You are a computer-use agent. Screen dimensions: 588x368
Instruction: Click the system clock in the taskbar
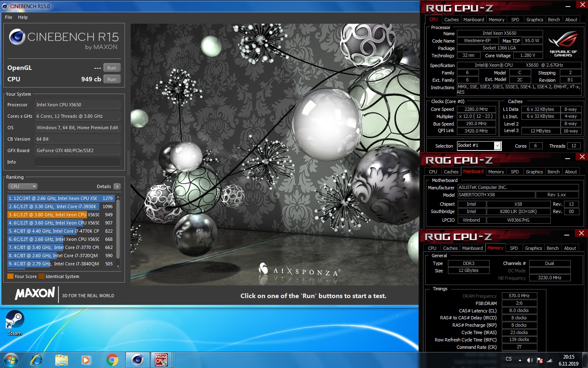point(568,360)
